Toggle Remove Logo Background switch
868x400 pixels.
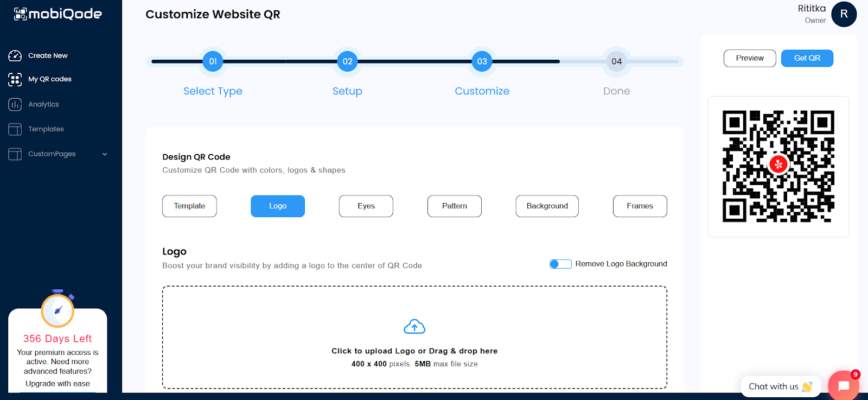560,264
